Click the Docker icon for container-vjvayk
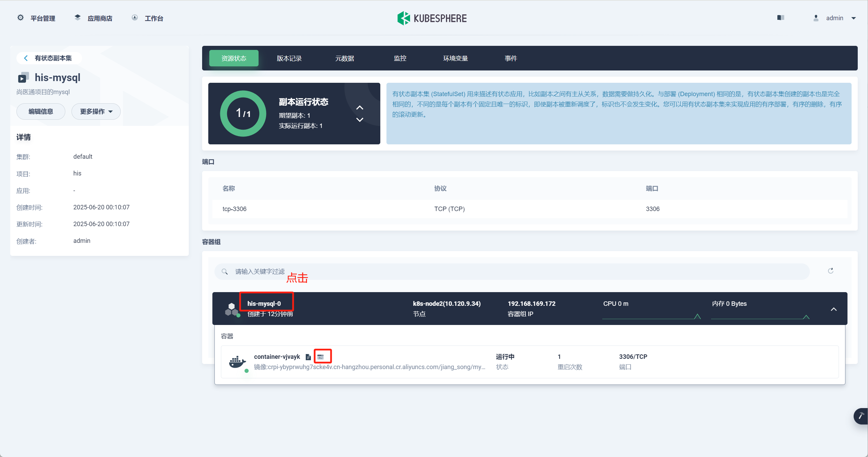 click(238, 362)
